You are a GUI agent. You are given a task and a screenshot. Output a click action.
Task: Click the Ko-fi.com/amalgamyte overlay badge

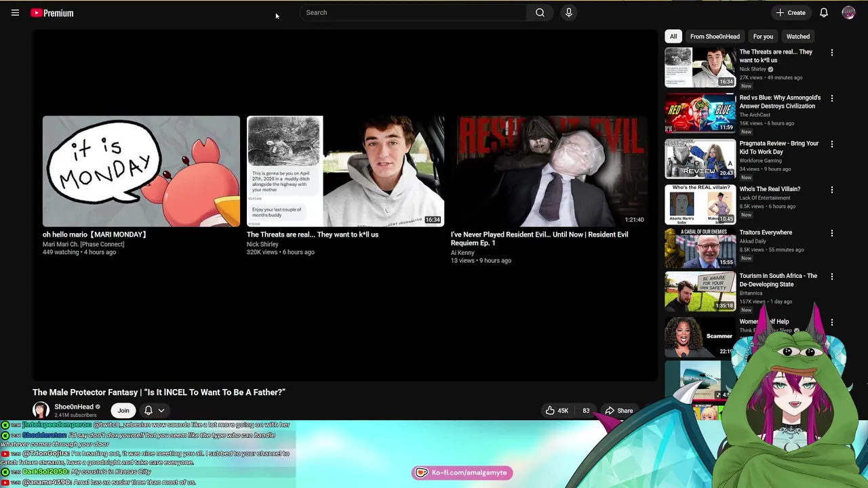pyautogui.click(x=462, y=472)
